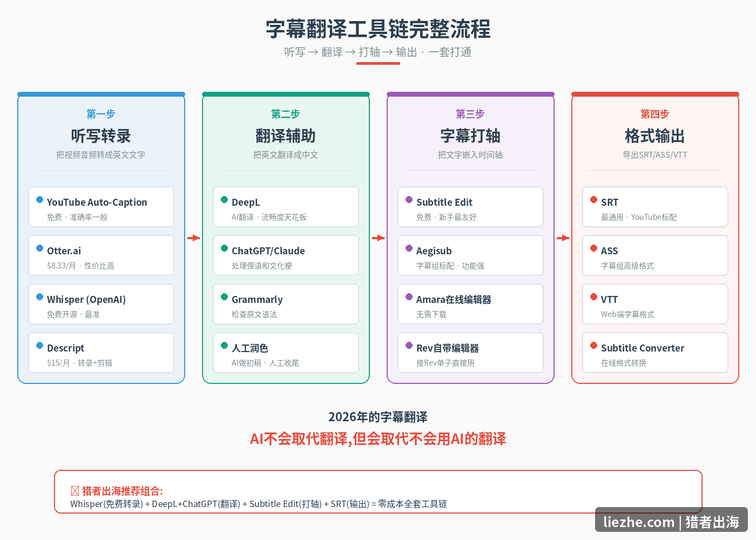Select the Rev自带编辑器 title
The width and height of the screenshot is (756, 540).
point(448,348)
